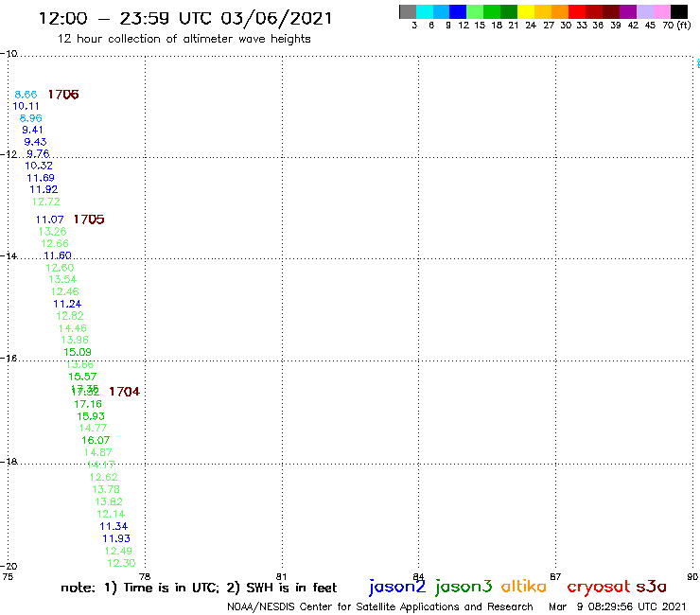700x615 pixels.
Task: Click longitude axis label 78
Action: click(x=145, y=576)
